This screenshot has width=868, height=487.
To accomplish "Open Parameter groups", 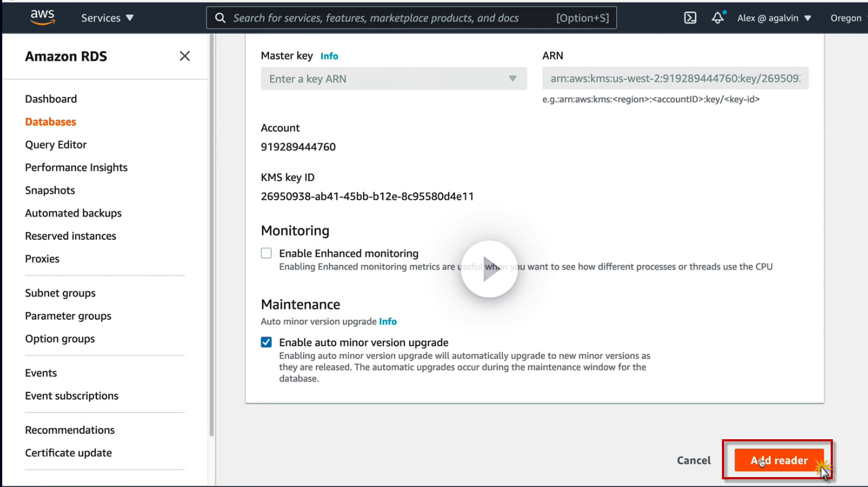I will click(68, 316).
